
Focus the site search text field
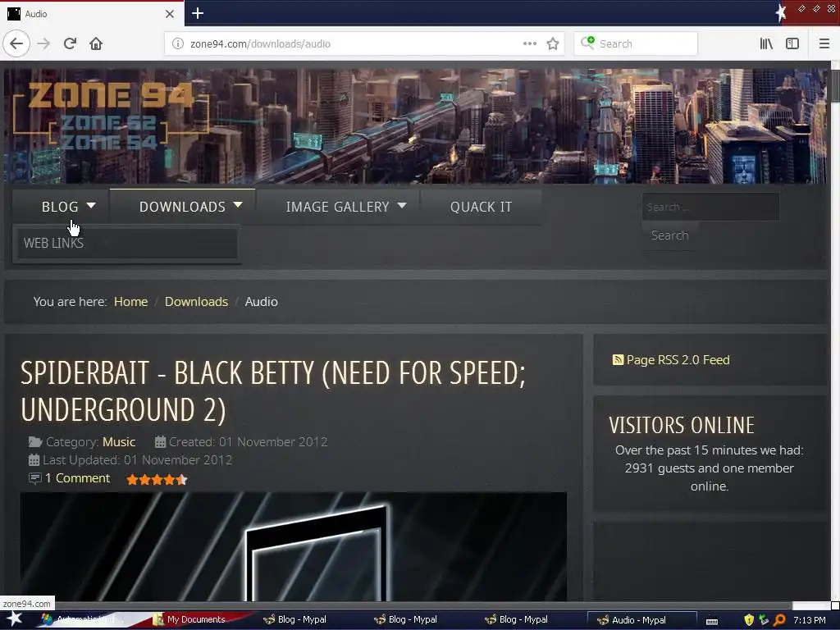711,207
